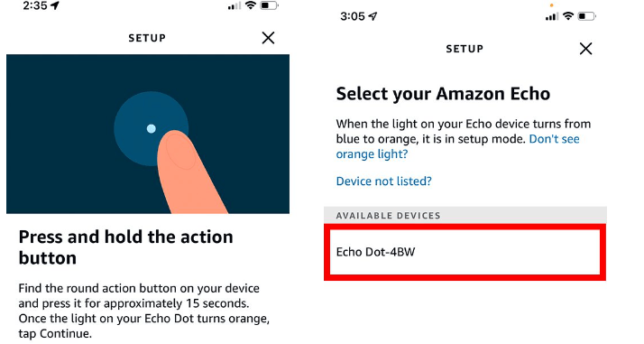Tap the Available Devices section header
Image resolution: width=644 pixels, height=344 pixels.
click(x=465, y=216)
